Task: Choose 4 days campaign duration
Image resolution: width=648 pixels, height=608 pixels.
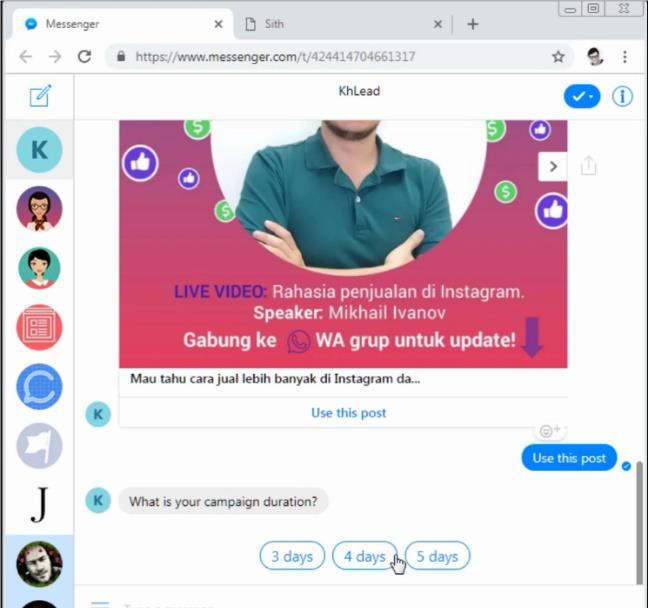Action: pyautogui.click(x=364, y=556)
